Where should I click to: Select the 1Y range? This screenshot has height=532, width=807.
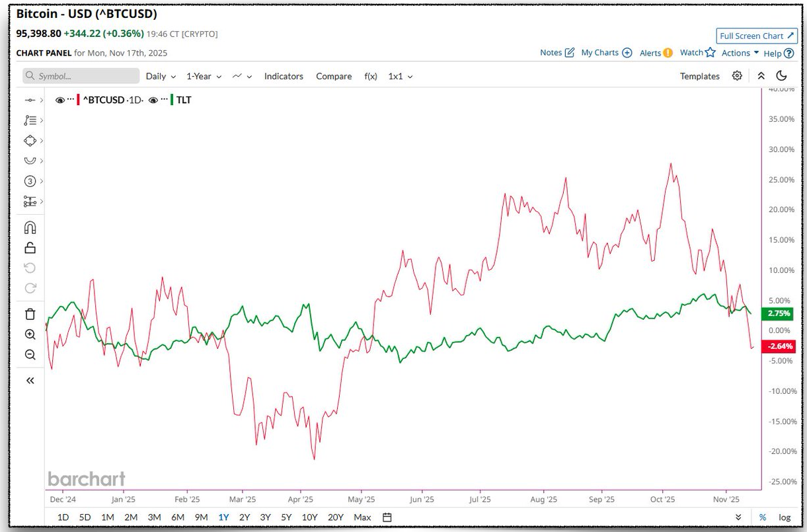[x=223, y=517]
